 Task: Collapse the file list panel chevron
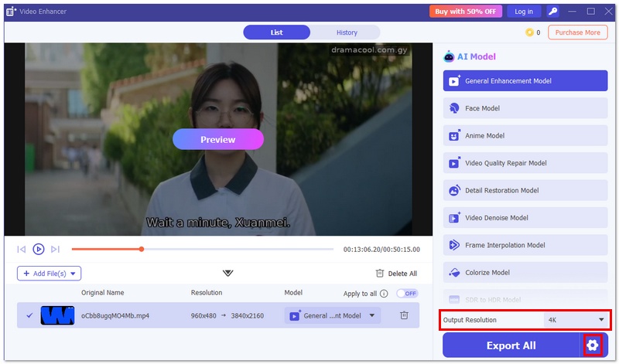pos(227,273)
